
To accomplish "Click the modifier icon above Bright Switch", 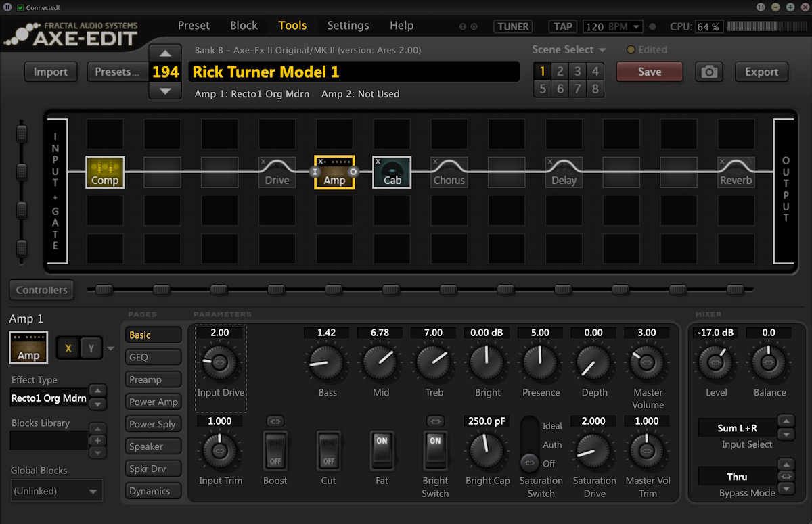I will point(435,421).
